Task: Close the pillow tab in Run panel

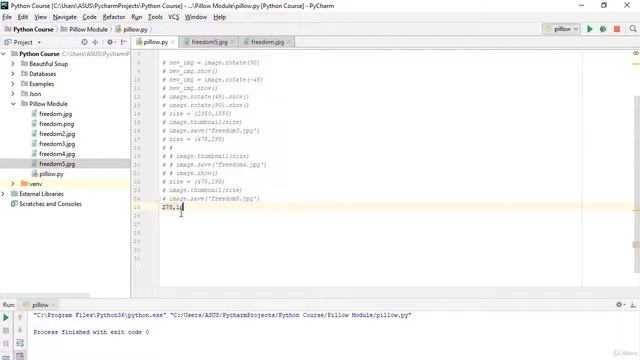Action: pyautogui.click(x=53, y=305)
